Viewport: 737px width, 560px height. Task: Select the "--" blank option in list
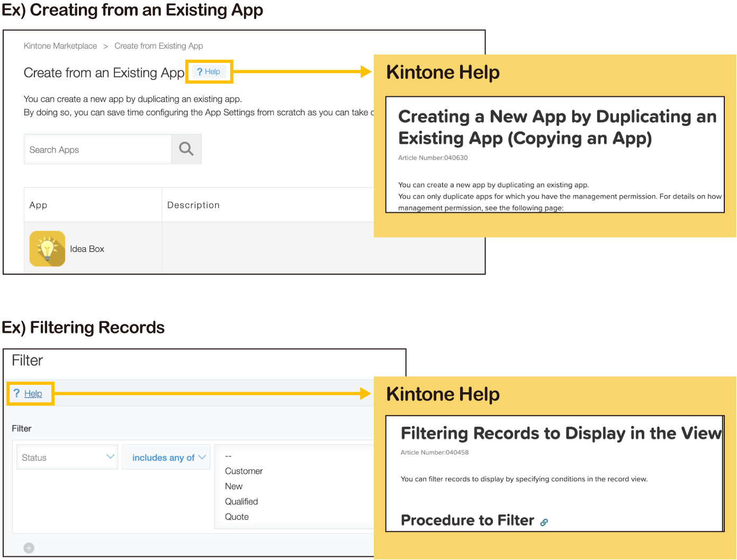click(x=228, y=456)
